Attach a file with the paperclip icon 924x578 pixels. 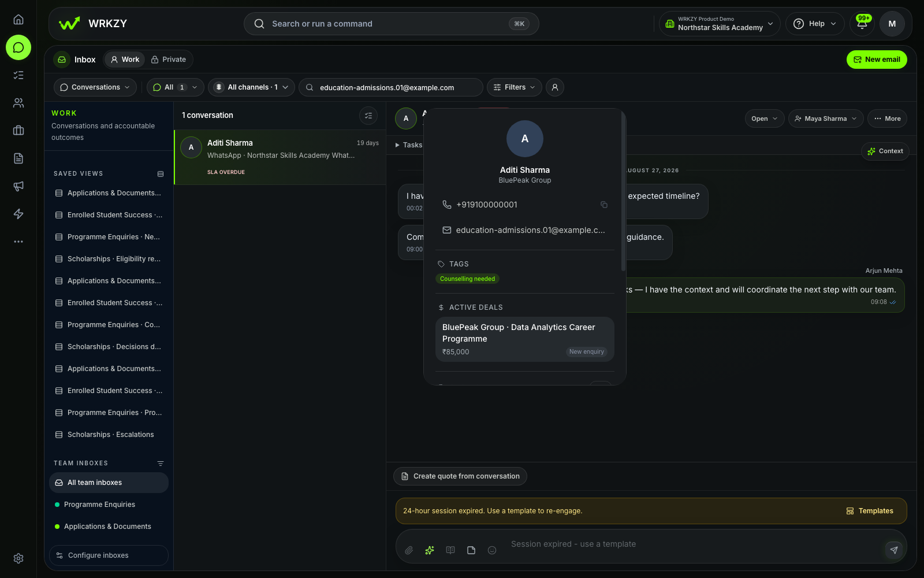point(409,550)
